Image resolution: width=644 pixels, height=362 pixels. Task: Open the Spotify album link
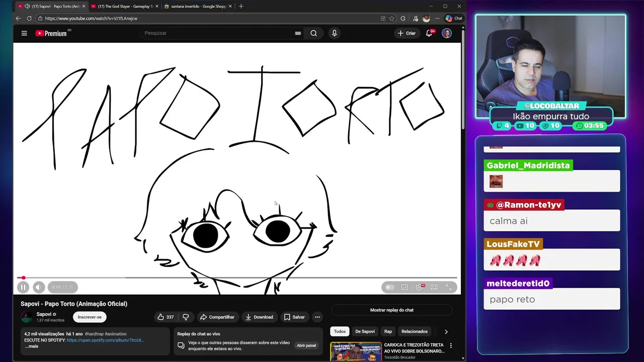coord(106,340)
